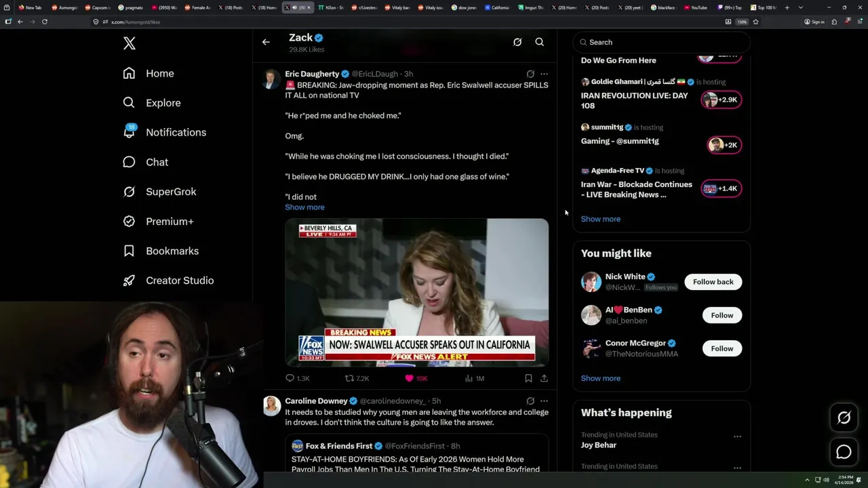The height and width of the screenshot is (488, 868).
Task: Expand Eric Daugherty post with Show more
Action: (304, 207)
